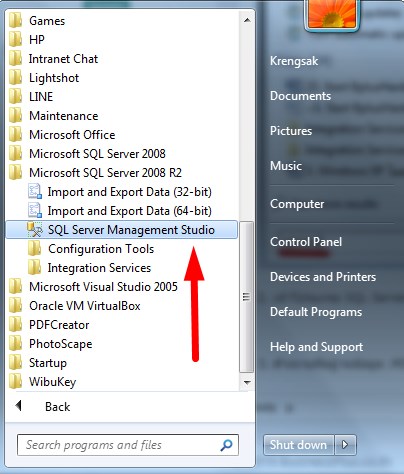Image resolution: width=404 pixels, height=474 pixels.
Task: Expand the Microsoft Visual Studio 2005 folder
Action: (x=103, y=287)
